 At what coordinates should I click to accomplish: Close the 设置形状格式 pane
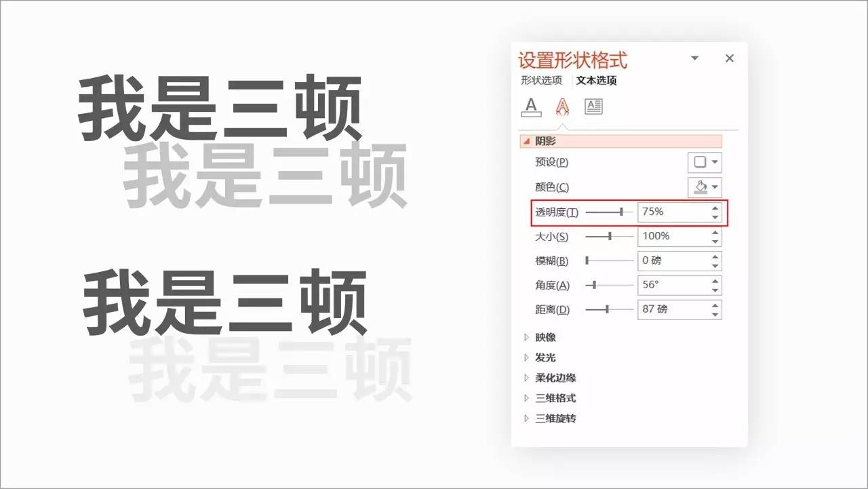[x=730, y=58]
